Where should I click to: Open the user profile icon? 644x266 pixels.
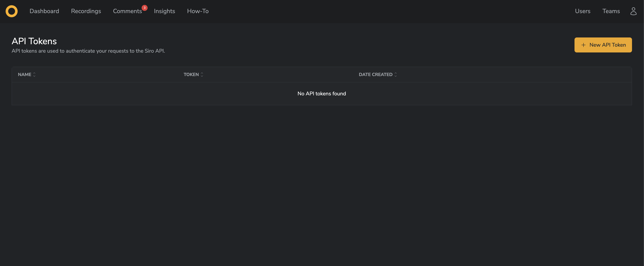633,11
